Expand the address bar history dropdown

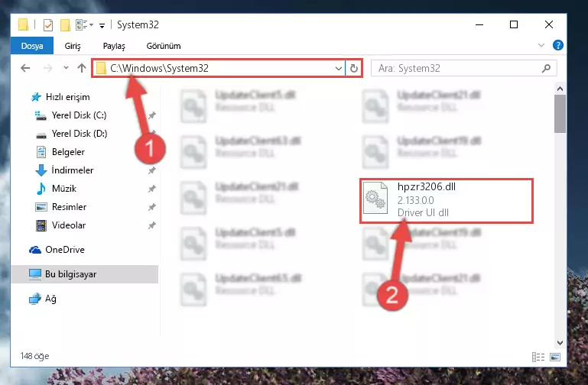(x=338, y=68)
